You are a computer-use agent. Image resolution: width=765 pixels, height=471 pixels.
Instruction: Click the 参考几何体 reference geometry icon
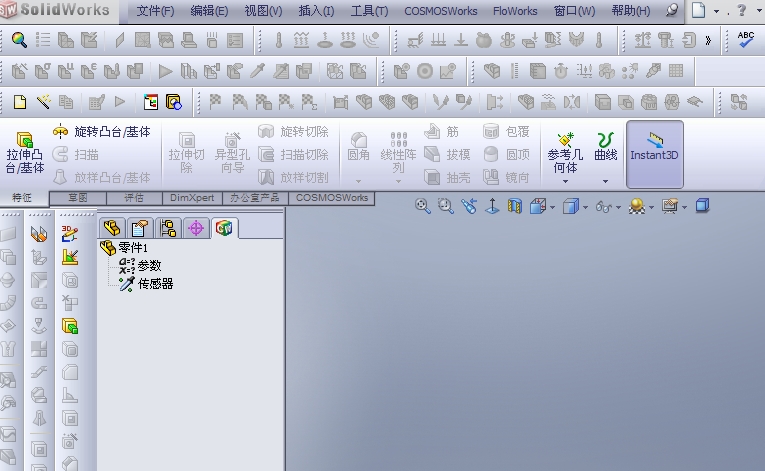(565, 139)
